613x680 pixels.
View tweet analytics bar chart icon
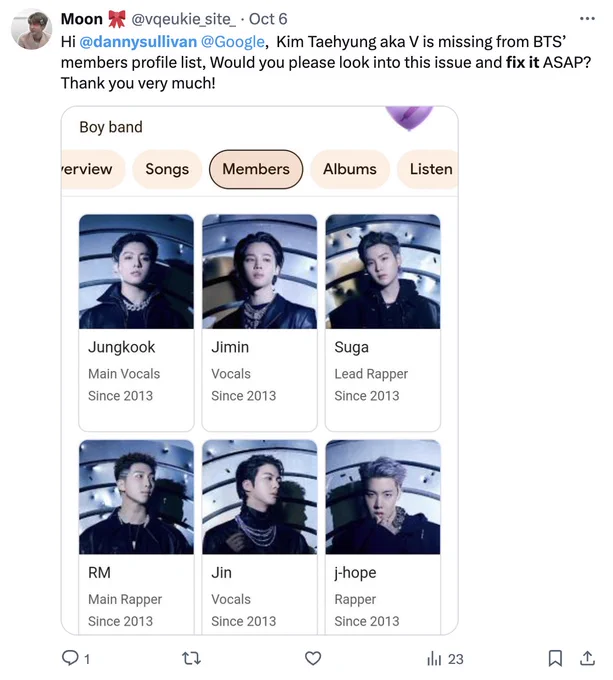(434, 658)
